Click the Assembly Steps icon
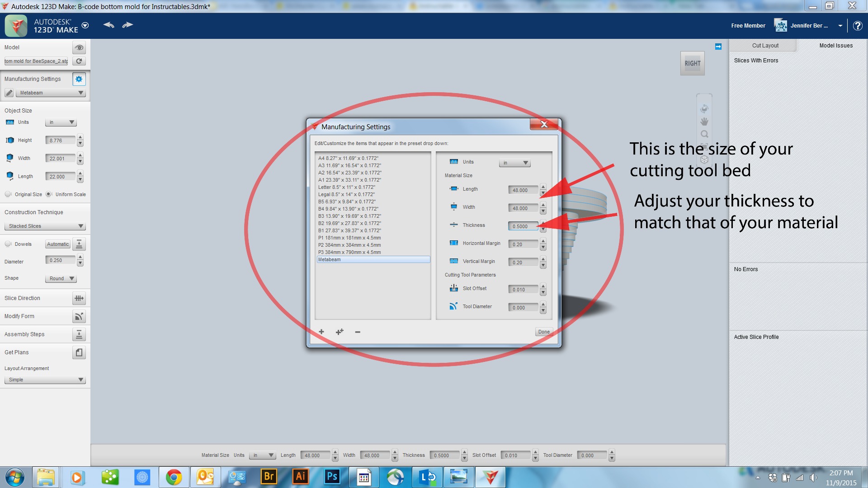The image size is (868, 488). 79,334
